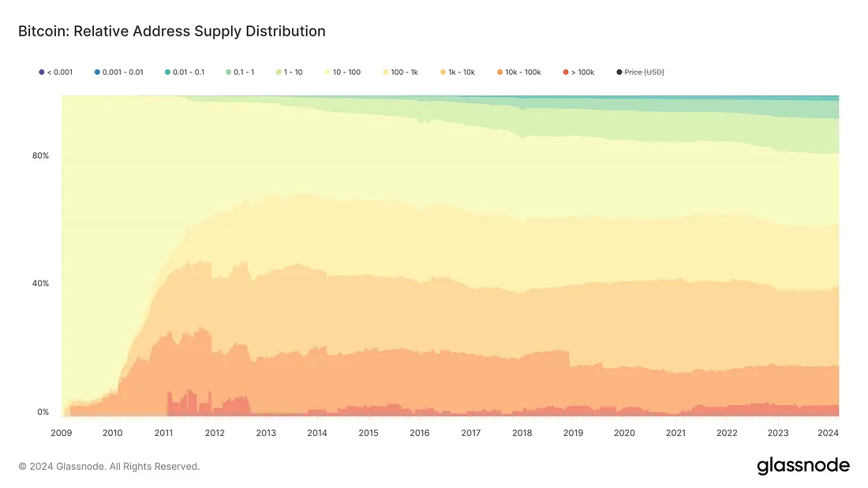Click the blue "0.001 - 0.01" legend dot
Image resolution: width=868 pixels, height=488 pixels.
[x=97, y=73]
